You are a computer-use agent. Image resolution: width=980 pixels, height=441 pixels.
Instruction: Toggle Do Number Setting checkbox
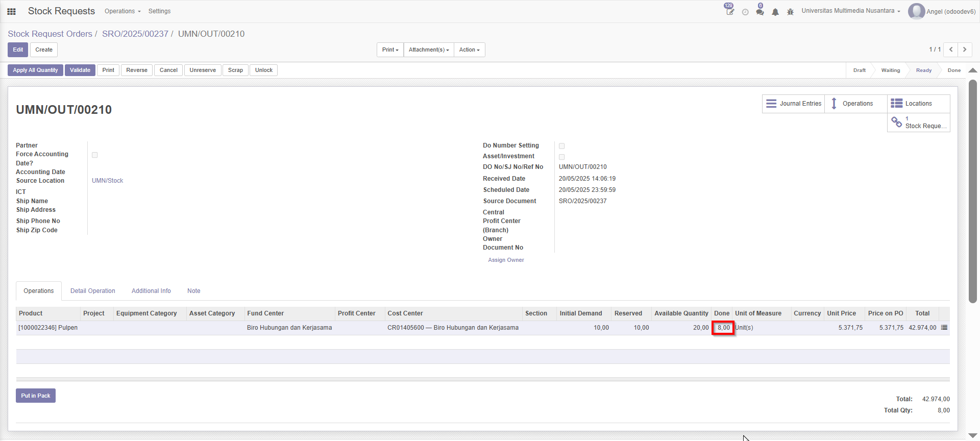point(562,146)
